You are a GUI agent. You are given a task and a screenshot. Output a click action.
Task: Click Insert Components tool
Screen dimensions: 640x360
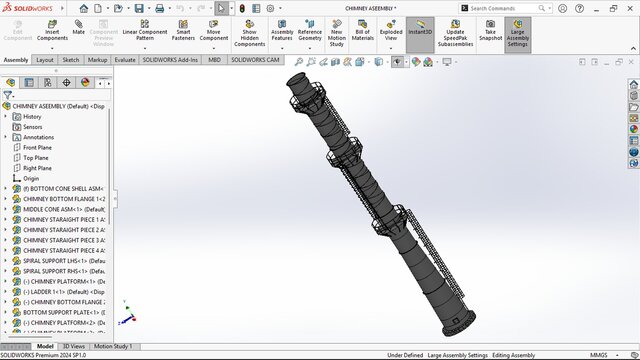[x=52, y=31]
